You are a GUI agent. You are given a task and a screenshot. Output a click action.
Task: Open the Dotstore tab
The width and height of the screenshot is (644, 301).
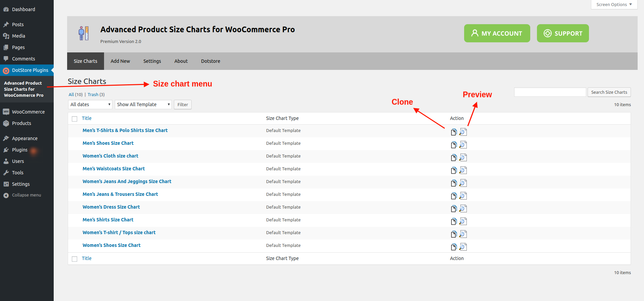pos(210,61)
